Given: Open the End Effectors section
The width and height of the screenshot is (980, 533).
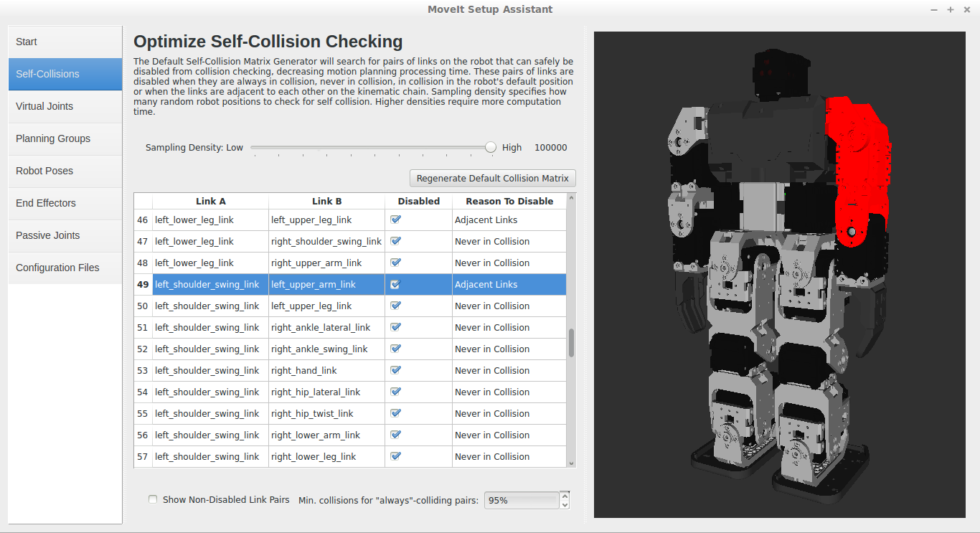Looking at the screenshot, I should [x=65, y=203].
